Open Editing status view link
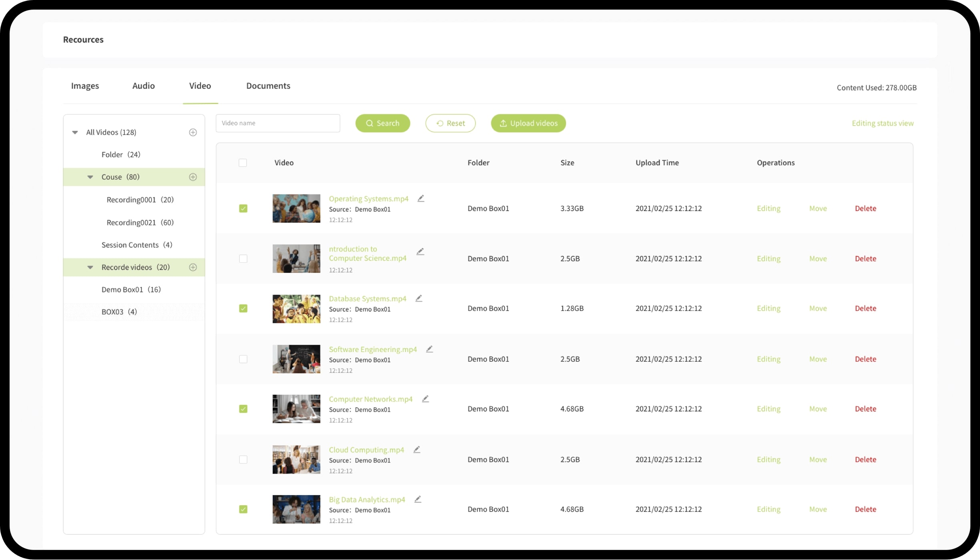The height and width of the screenshot is (560, 980). 882,123
